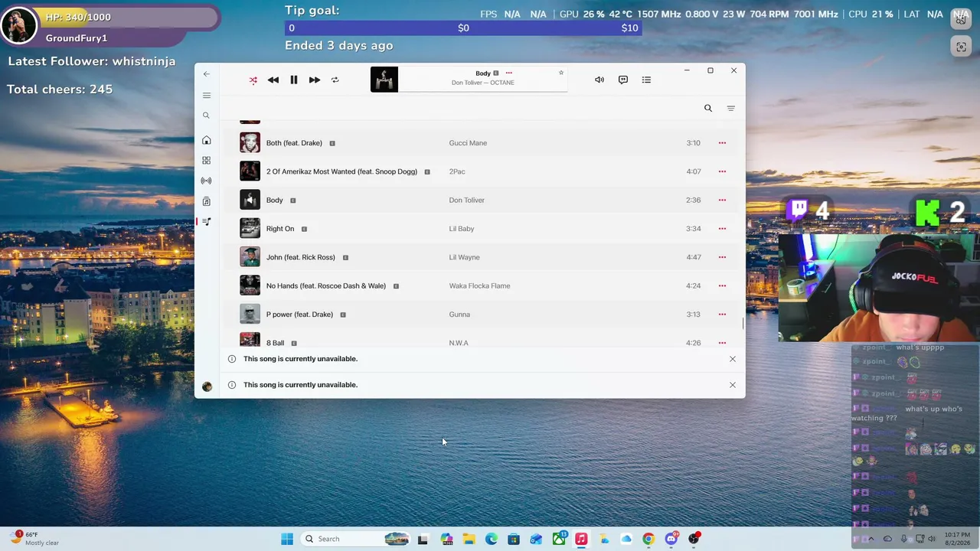Viewport: 980px width, 551px height.
Task: Open Microsoft Edge from the taskbar
Action: (x=492, y=539)
